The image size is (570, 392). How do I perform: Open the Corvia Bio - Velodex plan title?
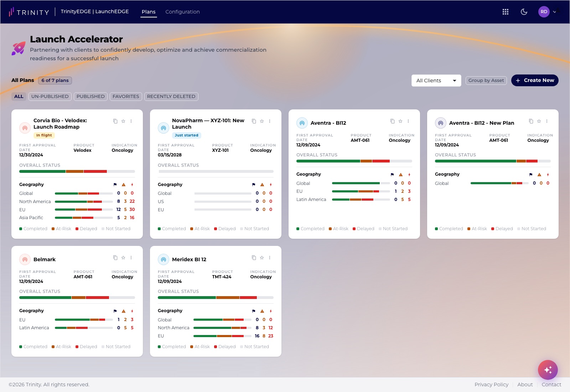(60, 124)
